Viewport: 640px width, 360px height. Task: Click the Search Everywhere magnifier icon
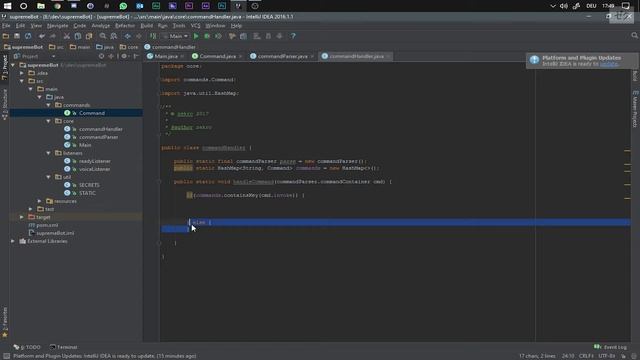coord(634,36)
